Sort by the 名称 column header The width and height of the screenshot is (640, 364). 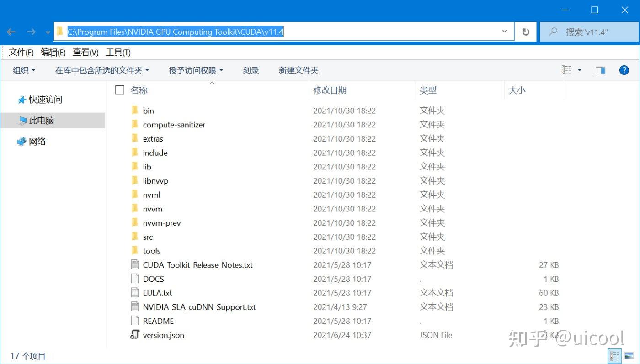139,90
